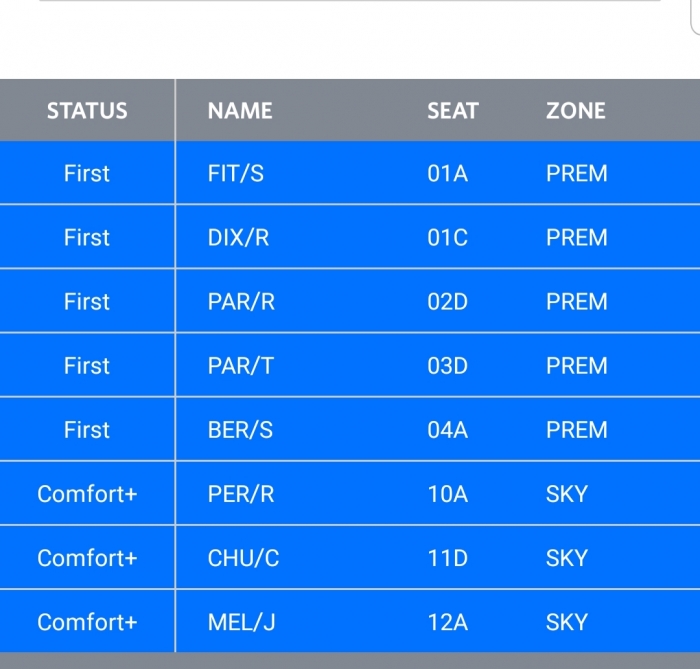
Task: Click the STATUS column header
Action: (87, 111)
